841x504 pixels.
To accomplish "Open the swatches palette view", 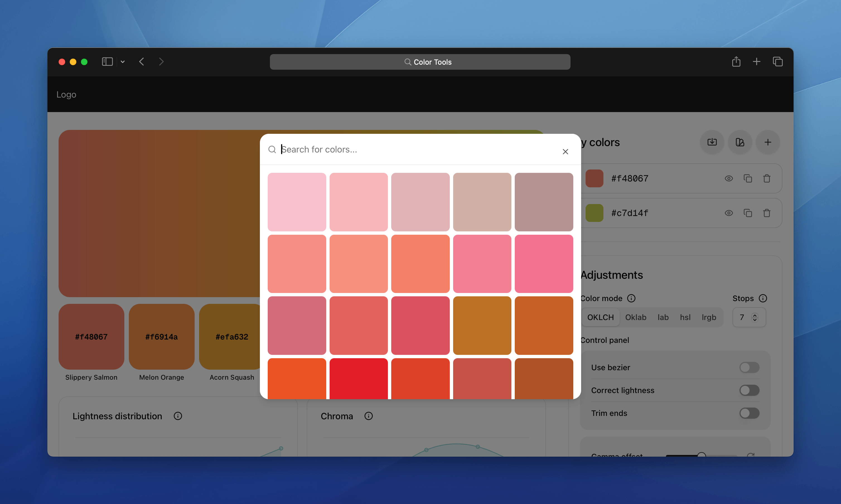I will click(x=740, y=142).
